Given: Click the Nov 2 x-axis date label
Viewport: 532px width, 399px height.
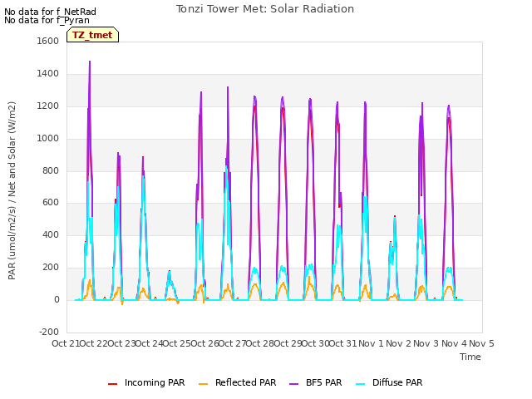Looking at the screenshot, I should [x=399, y=343].
